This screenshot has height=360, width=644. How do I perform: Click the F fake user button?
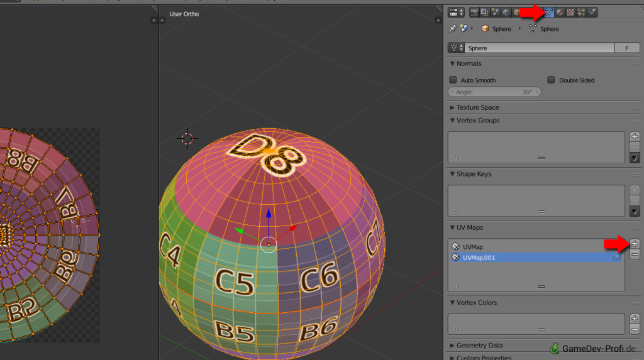coord(626,48)
